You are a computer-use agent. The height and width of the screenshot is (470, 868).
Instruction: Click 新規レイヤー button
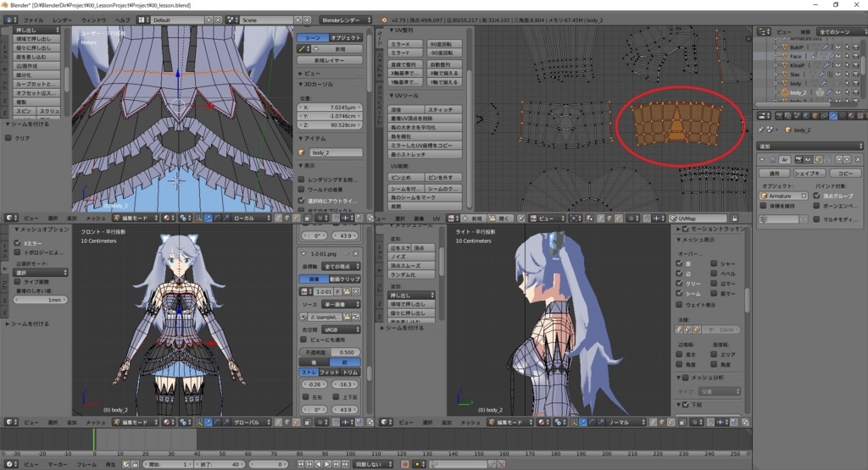click(330, 60)
